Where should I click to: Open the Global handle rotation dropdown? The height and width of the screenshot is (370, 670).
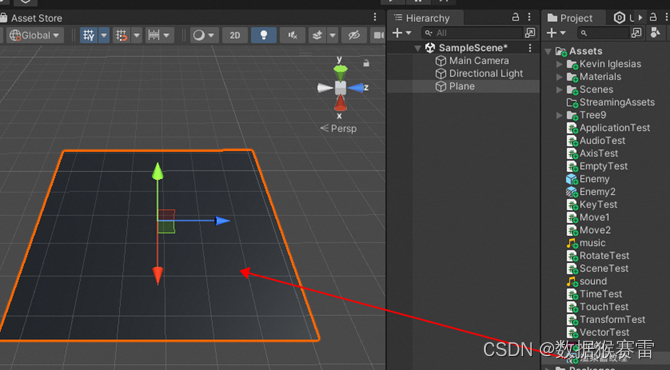click(35, 35)
